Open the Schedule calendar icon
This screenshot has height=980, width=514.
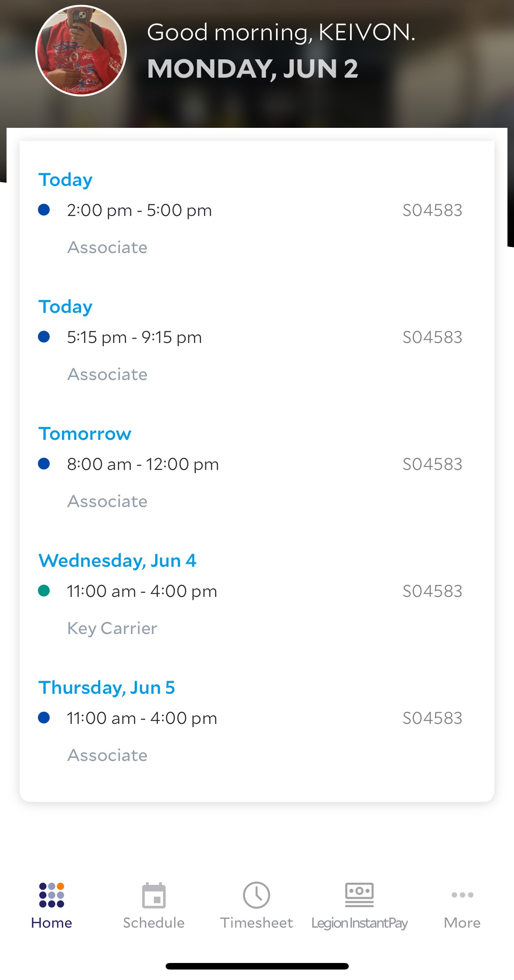[x=154, y=895]
